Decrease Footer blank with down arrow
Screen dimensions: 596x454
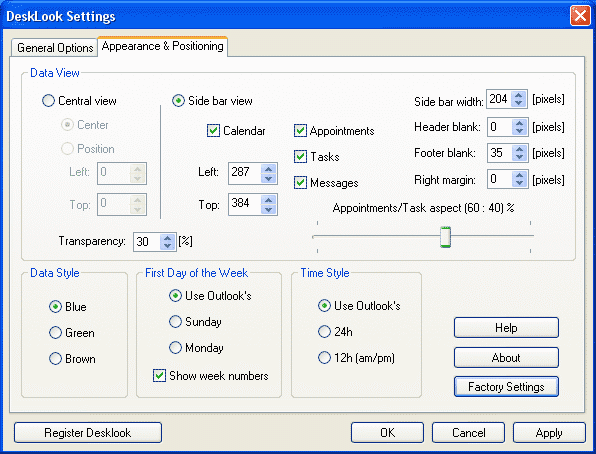click(519, 157)
